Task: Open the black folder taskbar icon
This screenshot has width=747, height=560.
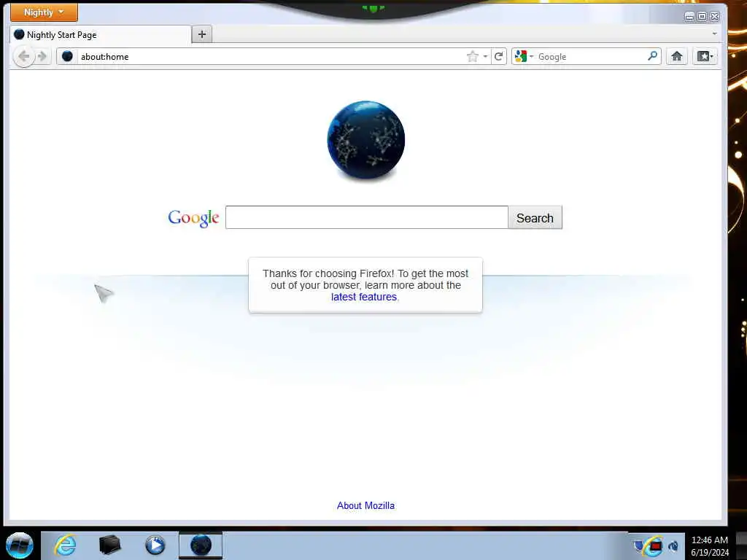Action: click(x=109, y=545)
